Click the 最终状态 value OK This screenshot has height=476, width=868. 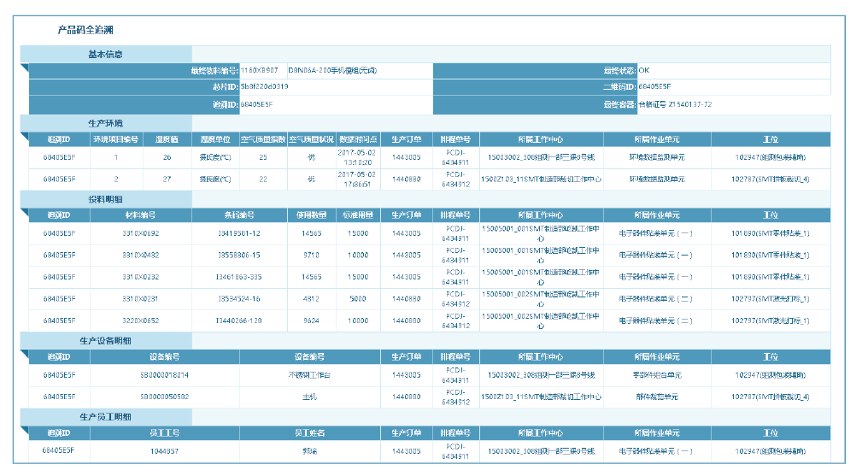[644, 70]
